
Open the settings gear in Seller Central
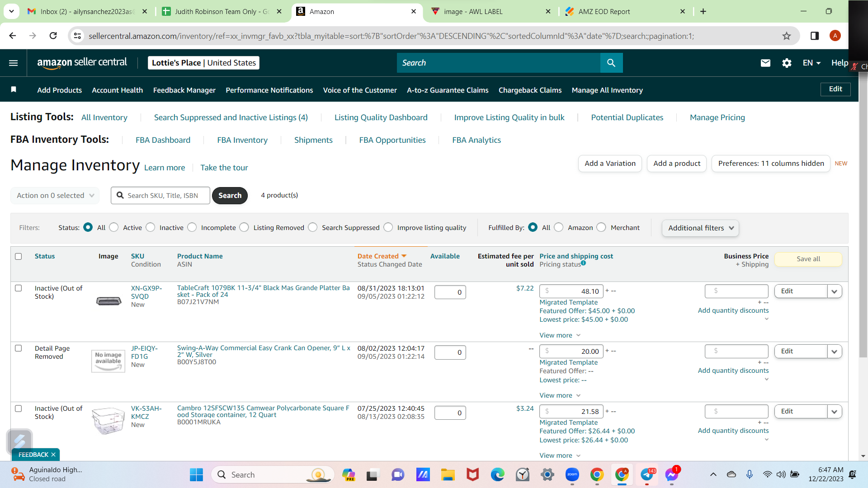[787, 63]
